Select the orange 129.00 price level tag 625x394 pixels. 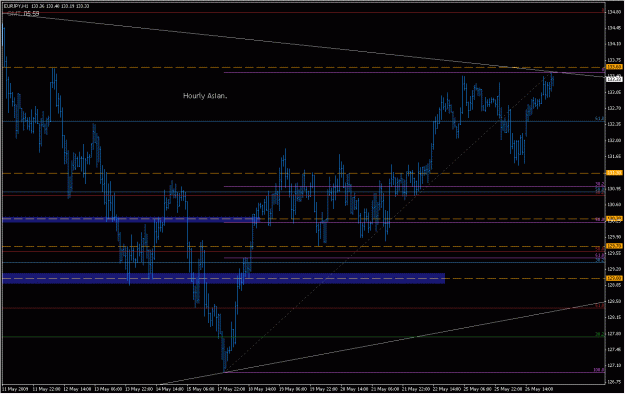coord(614,278)
